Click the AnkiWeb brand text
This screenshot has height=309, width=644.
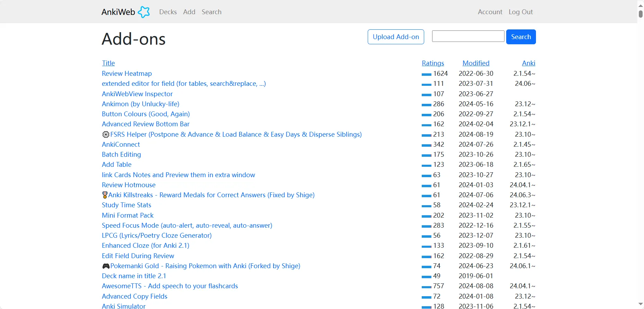[118, 12]
